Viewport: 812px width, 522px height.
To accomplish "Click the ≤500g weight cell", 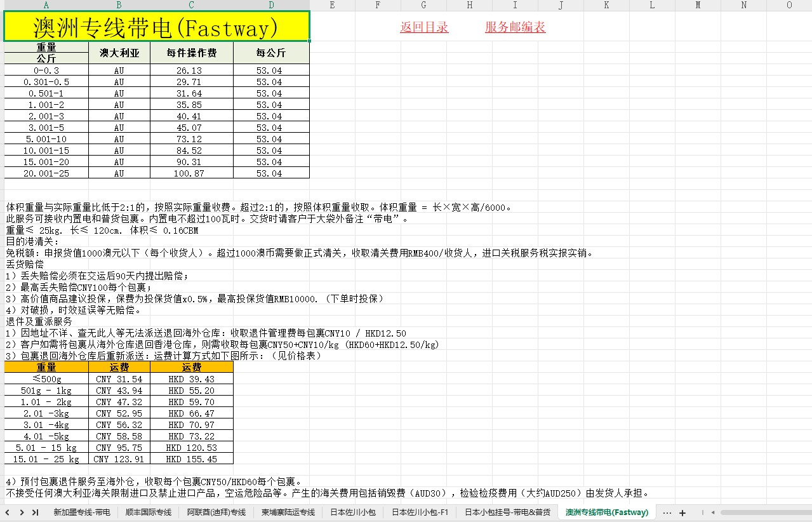I will pyautogui.click(x=46, y=379).
